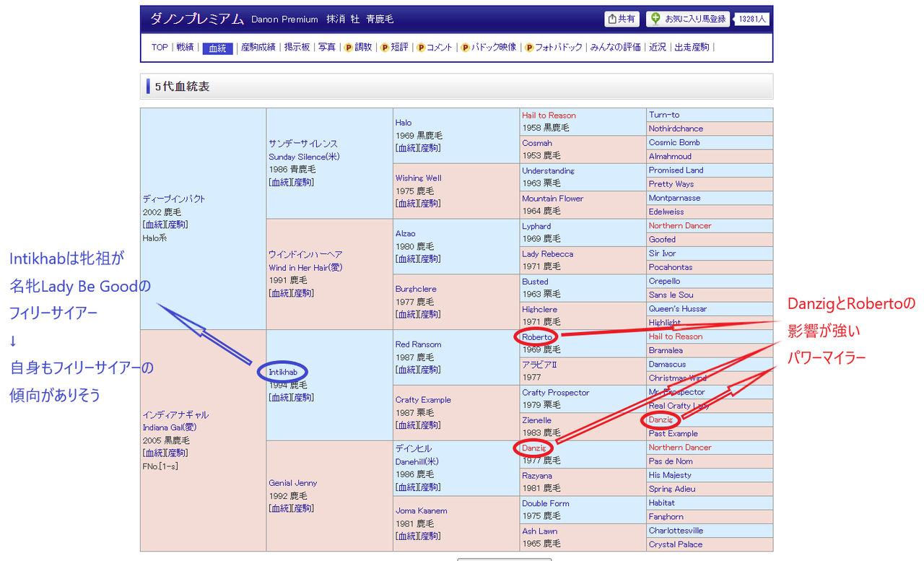Open sire ディープインパクト's page
Screen dimensions: 924x561
174,199
